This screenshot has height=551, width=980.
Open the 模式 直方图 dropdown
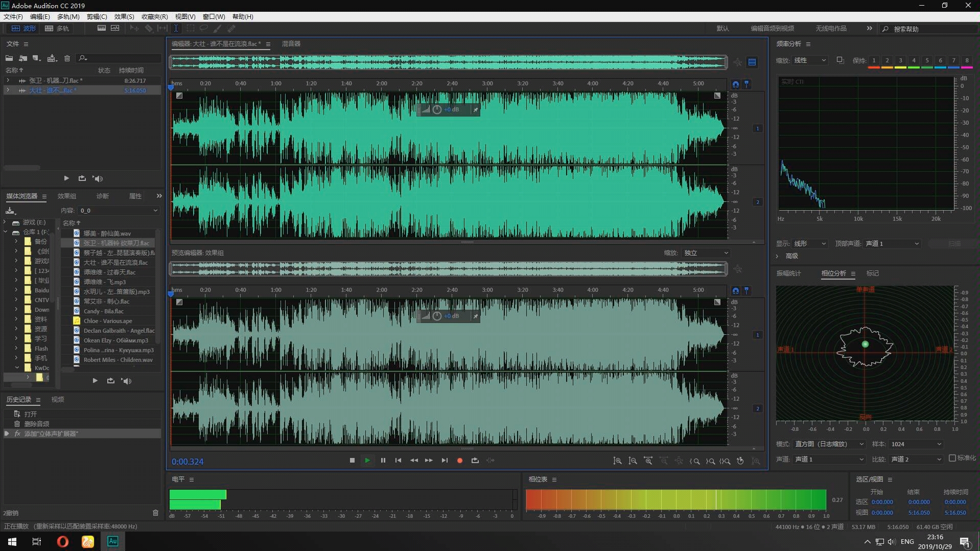click(829, 444)
